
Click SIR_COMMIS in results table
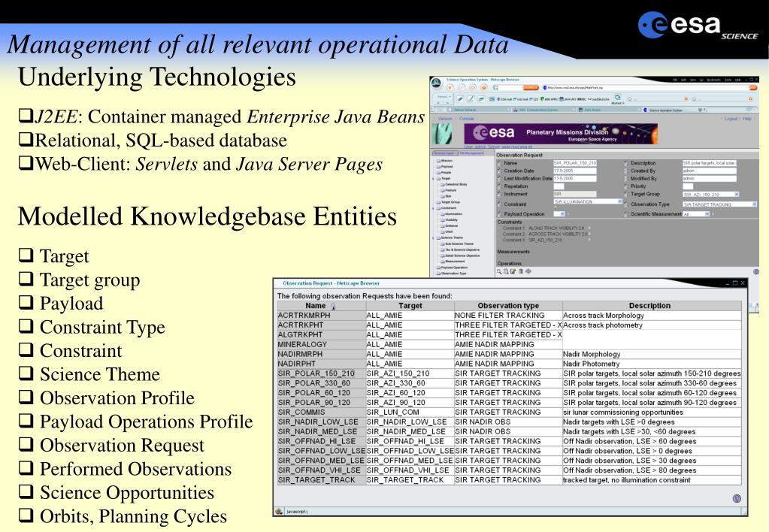tap(301, 412)
